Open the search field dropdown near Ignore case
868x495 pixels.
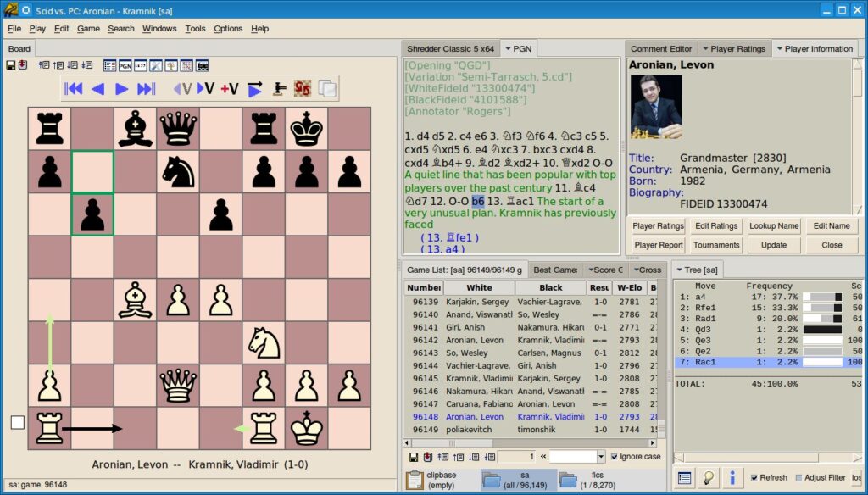(x=600, y=457)
